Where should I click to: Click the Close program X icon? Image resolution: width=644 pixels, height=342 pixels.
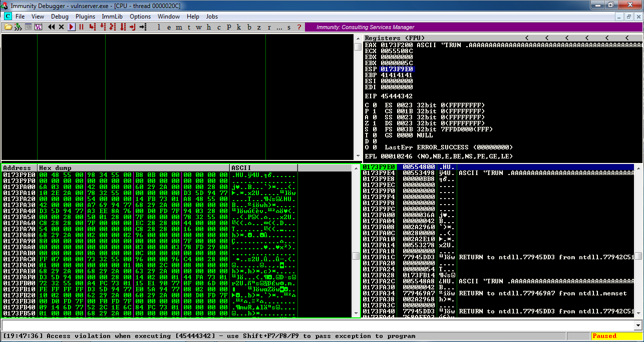(x=62, y=27)
